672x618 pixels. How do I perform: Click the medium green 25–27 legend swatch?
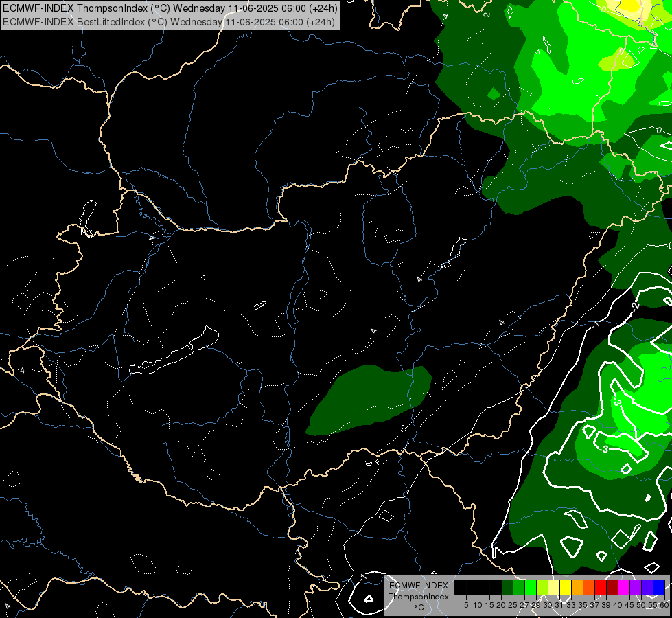pyautogui.click(x=519, y=587)
